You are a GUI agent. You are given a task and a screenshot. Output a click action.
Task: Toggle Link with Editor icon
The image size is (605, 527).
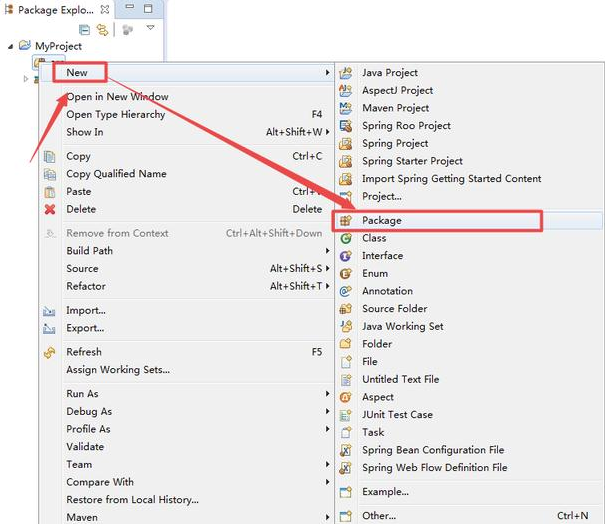101,30
